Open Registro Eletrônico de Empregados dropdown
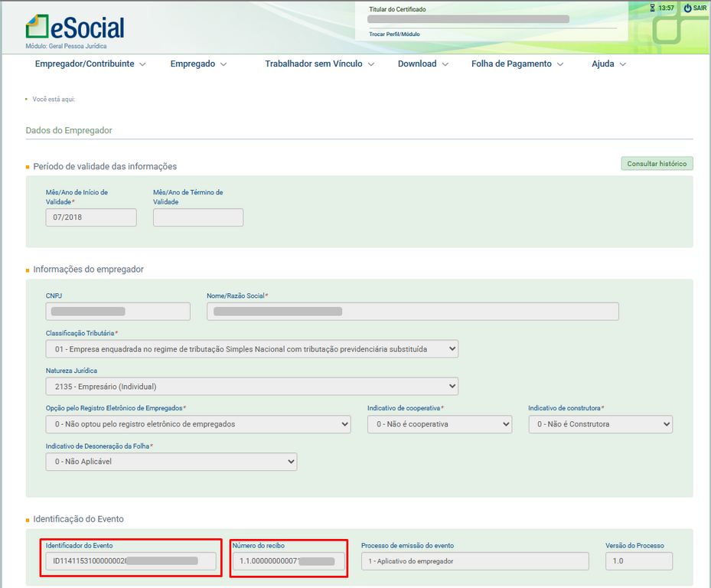711x588 pixels. click(x=198, y=424)
